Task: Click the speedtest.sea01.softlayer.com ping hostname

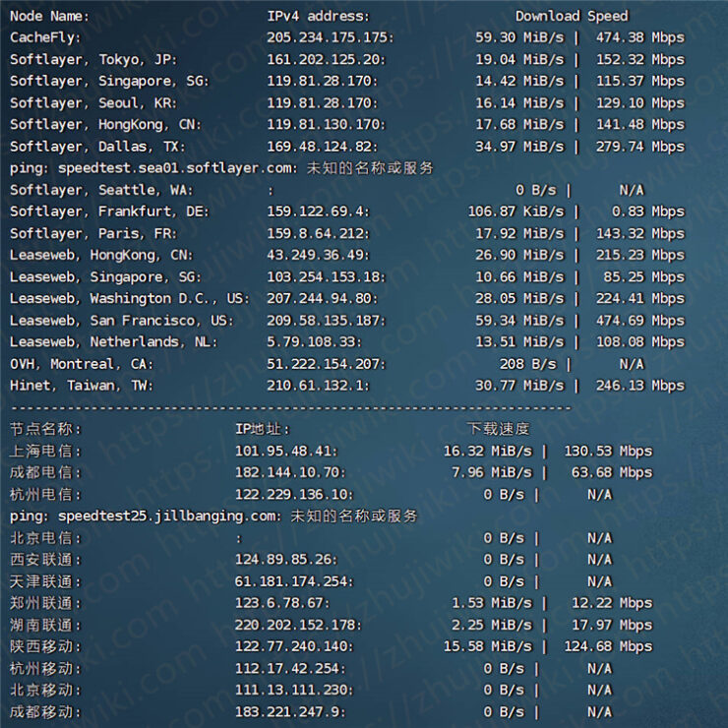Action: 177,168
